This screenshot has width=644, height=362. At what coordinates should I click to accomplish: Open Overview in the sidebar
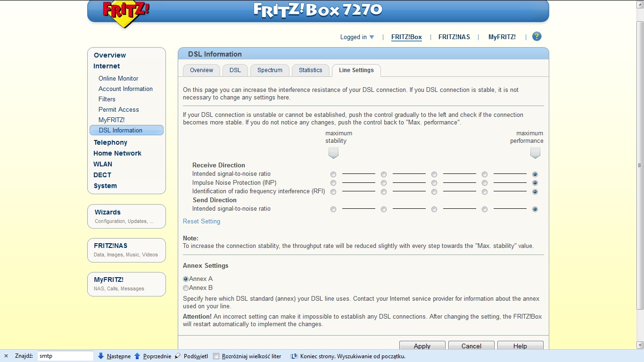[x=110, y=55]
